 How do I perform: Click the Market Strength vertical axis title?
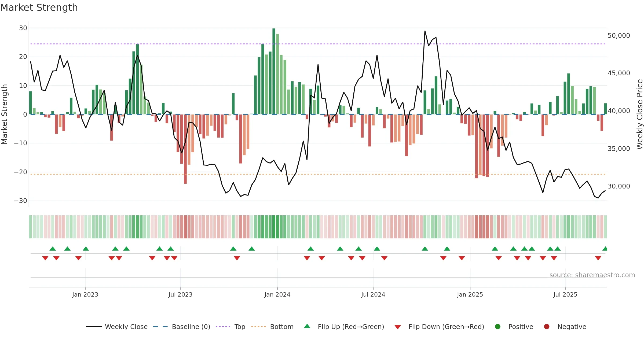[x=4, y=114]
